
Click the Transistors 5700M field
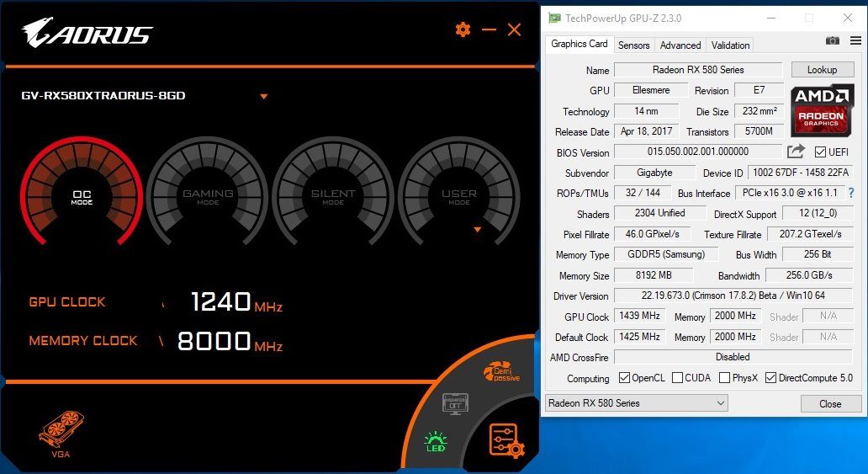[x=759, y=131]
